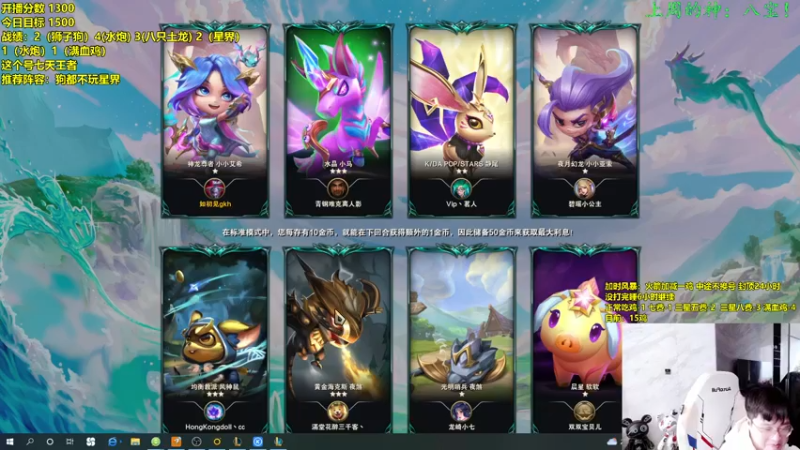
Task: Open File Explorer folder icon
Action: click(135, 441)
